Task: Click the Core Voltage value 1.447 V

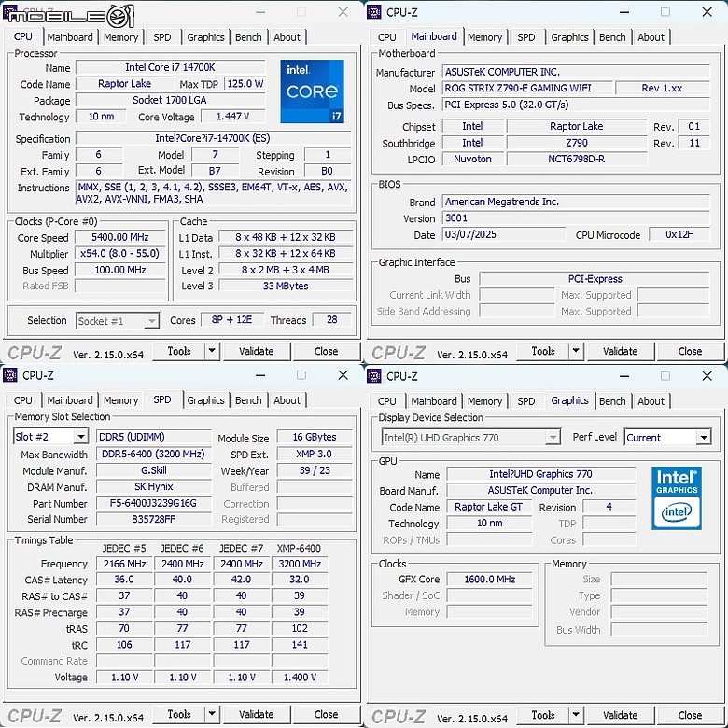Action: 232,116
